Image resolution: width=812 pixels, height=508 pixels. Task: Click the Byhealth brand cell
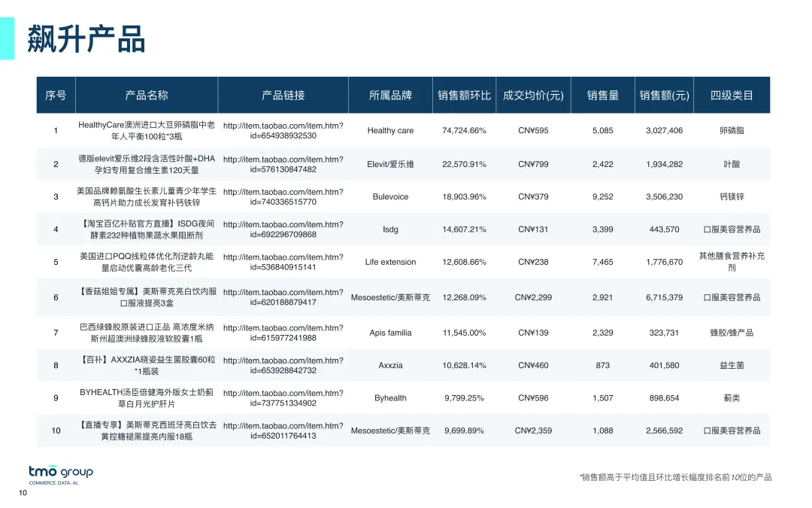390,398
